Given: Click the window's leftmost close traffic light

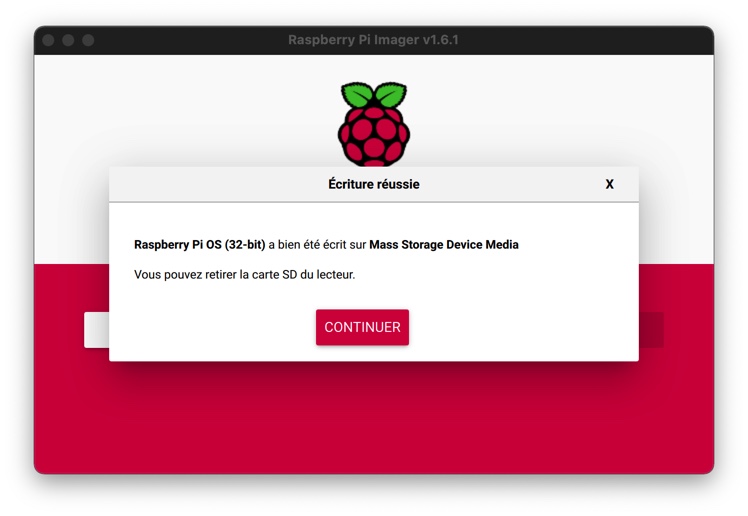Looking at the screenshot, I should coord(48,40).
